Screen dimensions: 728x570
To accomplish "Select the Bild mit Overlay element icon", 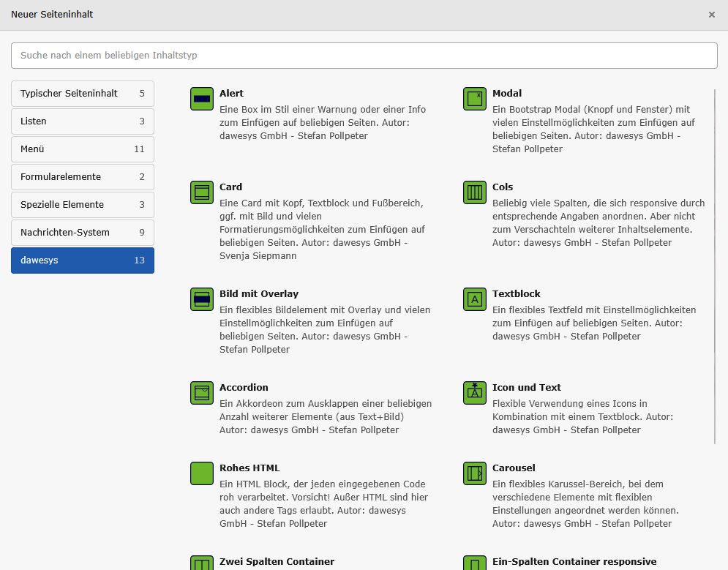I will [x=201, y=299].
